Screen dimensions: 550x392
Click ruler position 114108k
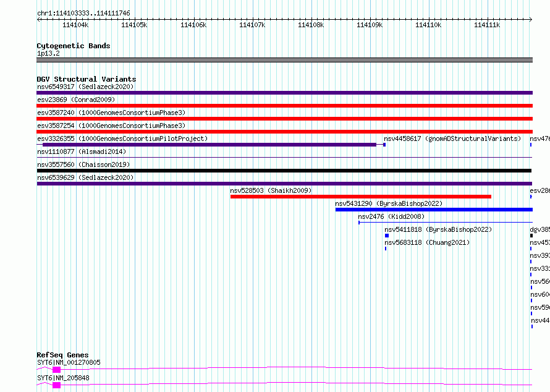click(311, 25)
